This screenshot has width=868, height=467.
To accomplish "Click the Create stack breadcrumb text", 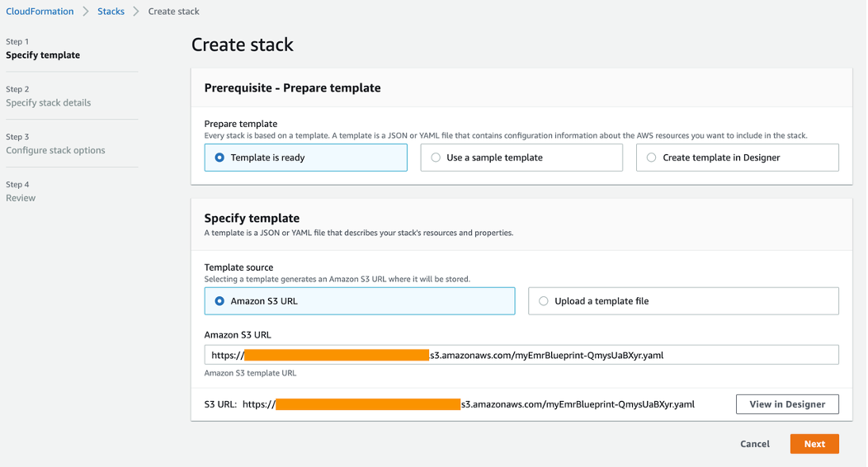I will coord(174,11).
